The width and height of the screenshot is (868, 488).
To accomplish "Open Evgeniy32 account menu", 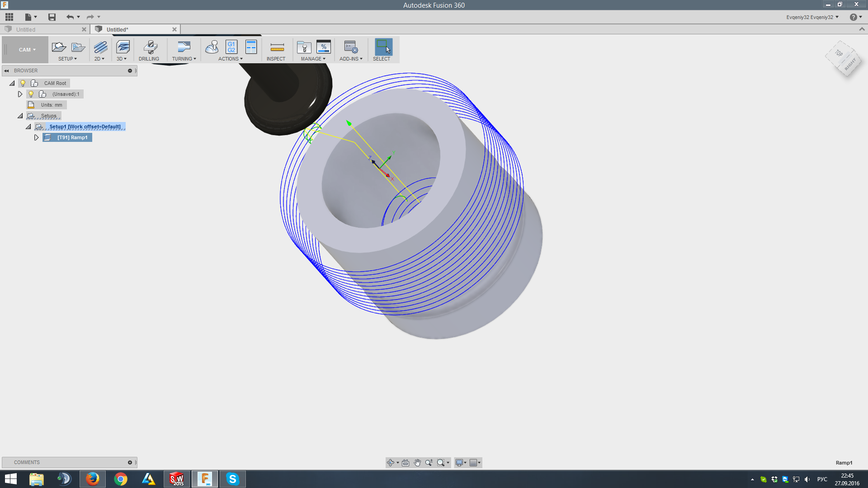I will (812, 17).
